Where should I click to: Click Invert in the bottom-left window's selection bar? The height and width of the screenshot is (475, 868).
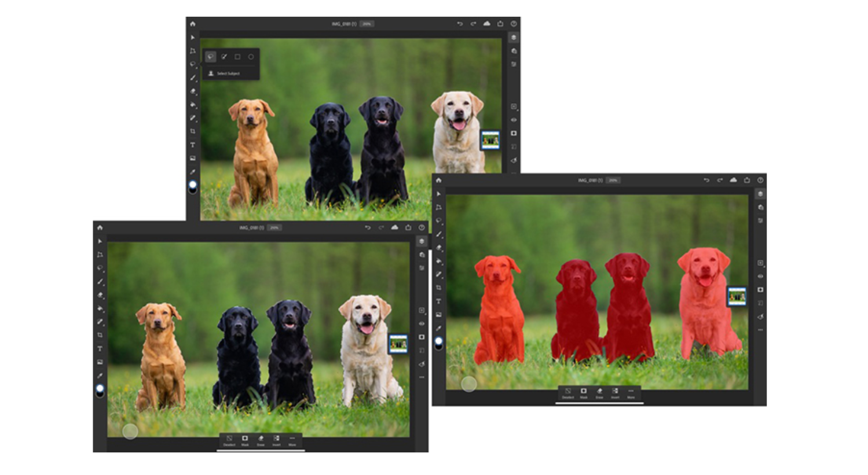276,440
